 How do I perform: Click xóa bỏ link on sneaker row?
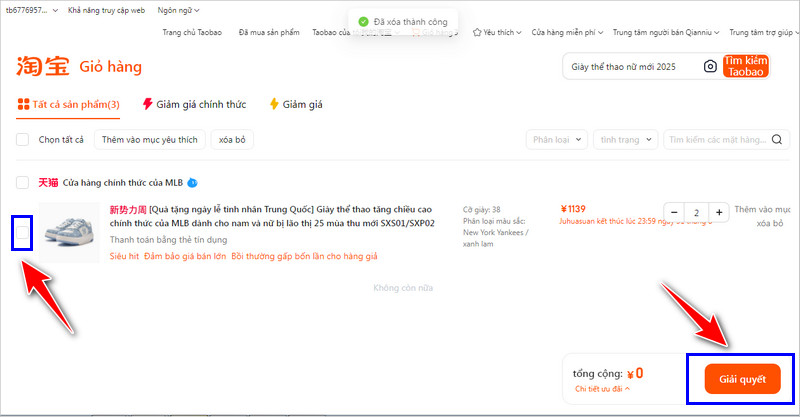(x=769, y=224)
